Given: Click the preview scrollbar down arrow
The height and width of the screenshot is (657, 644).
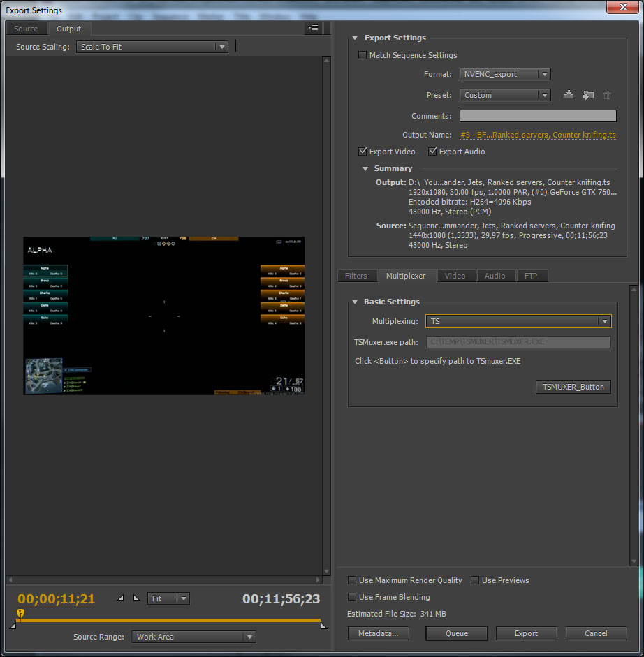Looking at the screenshot, I should [x=327, y=572].
